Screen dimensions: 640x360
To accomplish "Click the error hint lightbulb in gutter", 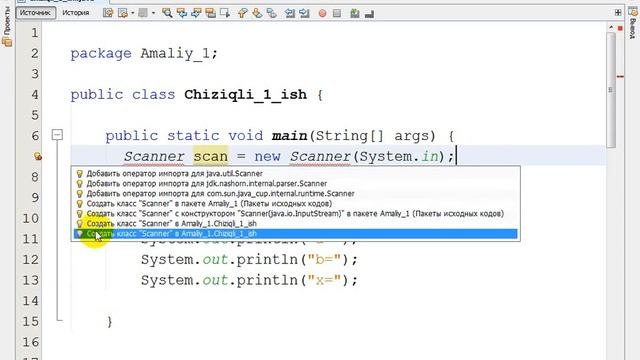I will tap(37, 156).
